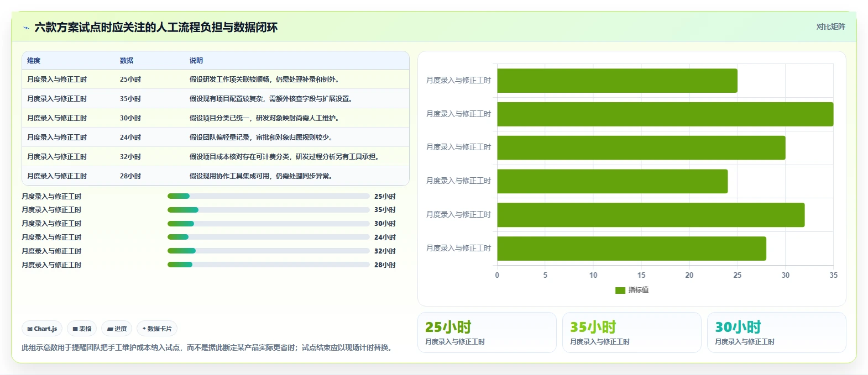Click the 说明 column header
The width and height of the screenshot is (868, 375).
click(x=196, y=61)
